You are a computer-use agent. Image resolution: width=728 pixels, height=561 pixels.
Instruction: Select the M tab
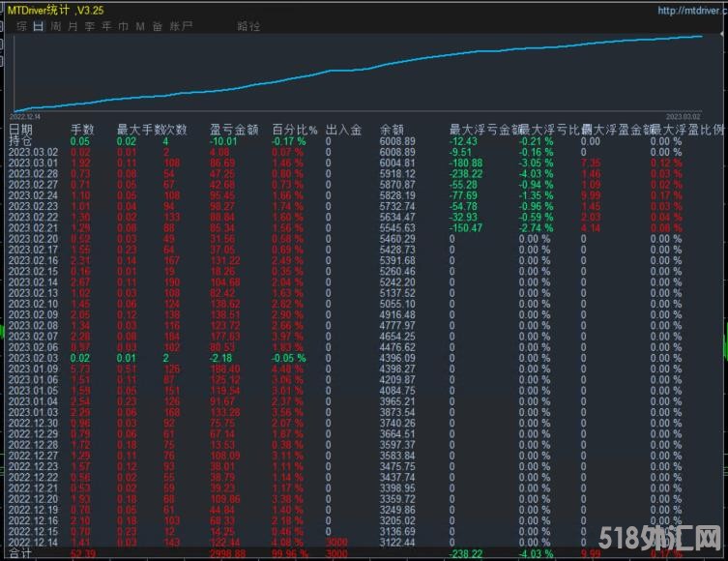tap(140, 26)
